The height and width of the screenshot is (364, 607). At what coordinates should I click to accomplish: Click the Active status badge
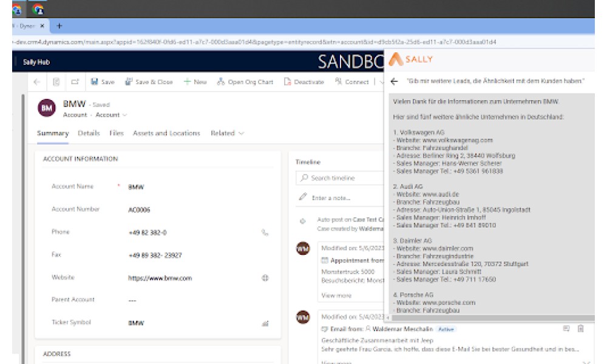[x=446, y=329]
